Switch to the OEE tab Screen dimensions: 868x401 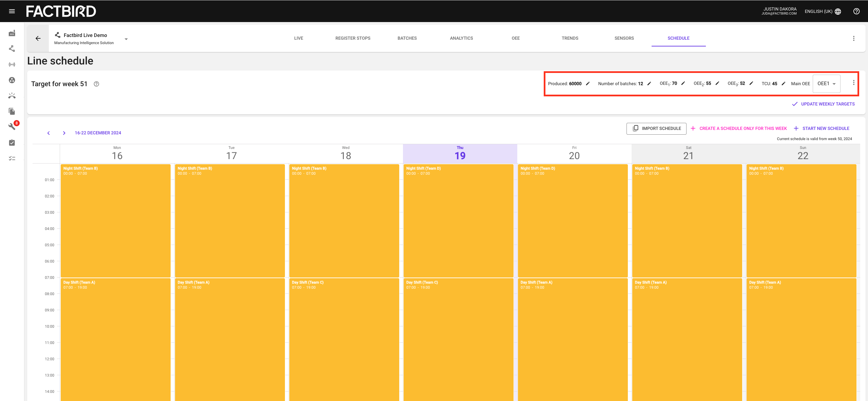pyautogui.click(x=516, y=38)
